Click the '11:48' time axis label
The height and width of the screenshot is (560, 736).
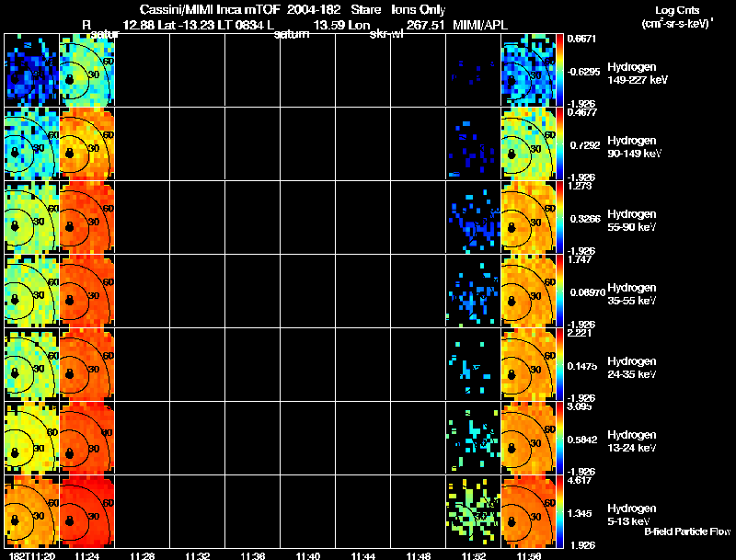click(x=419, y=555)
